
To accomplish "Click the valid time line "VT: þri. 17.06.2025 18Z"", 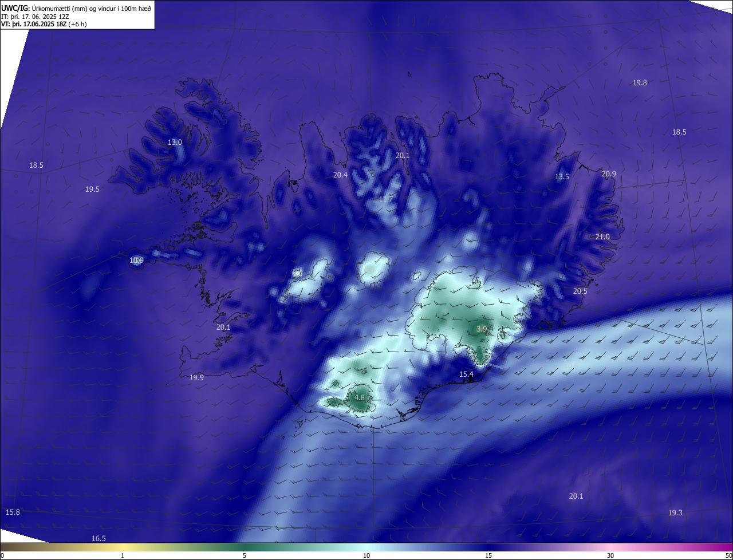I will coord(34,24).
